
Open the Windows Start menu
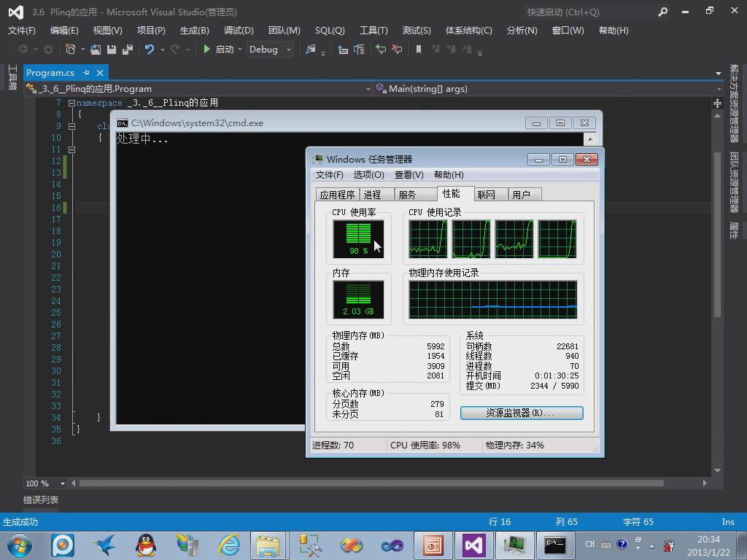(x=19, y=545)
